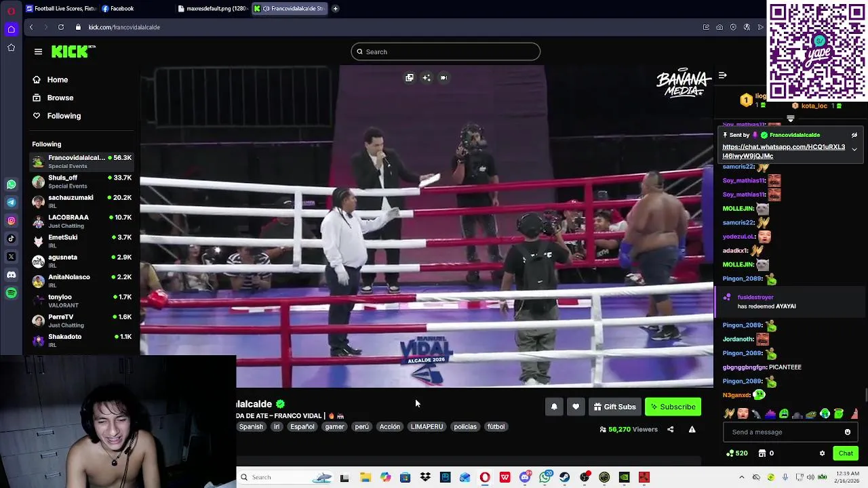Go to Kick logo homepage

73,52
